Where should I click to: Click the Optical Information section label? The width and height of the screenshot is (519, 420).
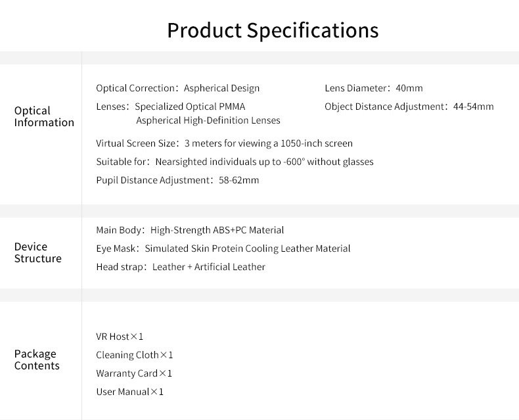[x=44, y=116]
